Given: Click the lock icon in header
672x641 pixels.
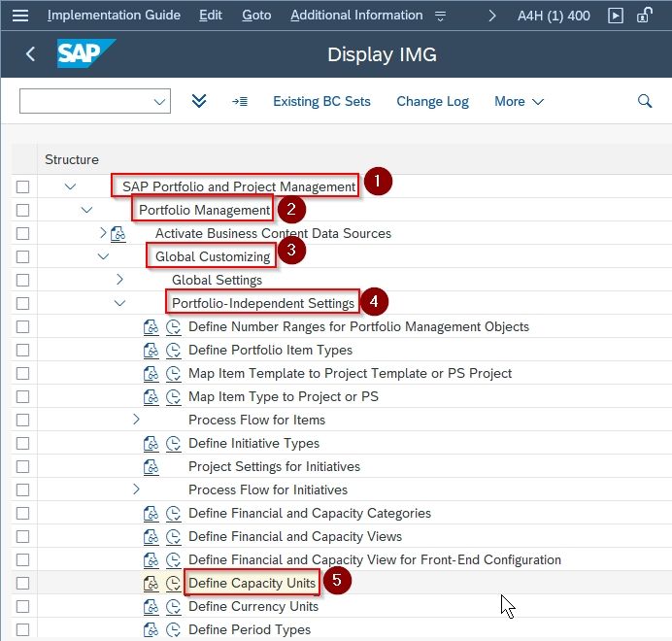Looking at the screenshot, I should pos(644,15).
